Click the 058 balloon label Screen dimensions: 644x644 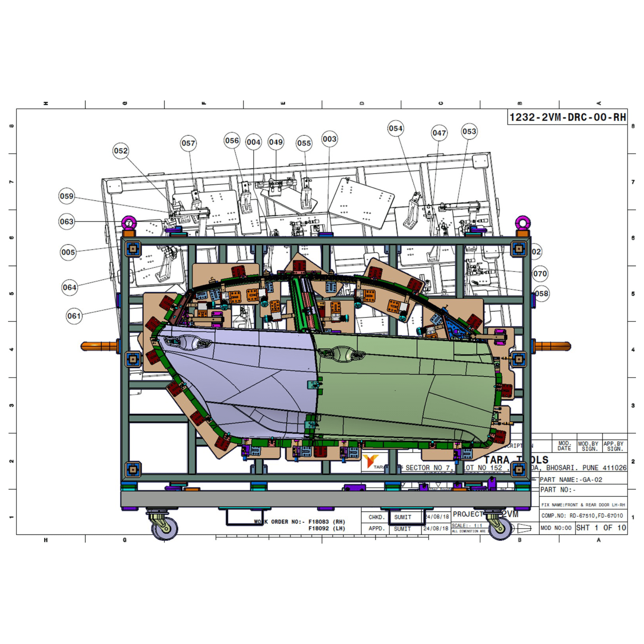click(x=541, y=294)
